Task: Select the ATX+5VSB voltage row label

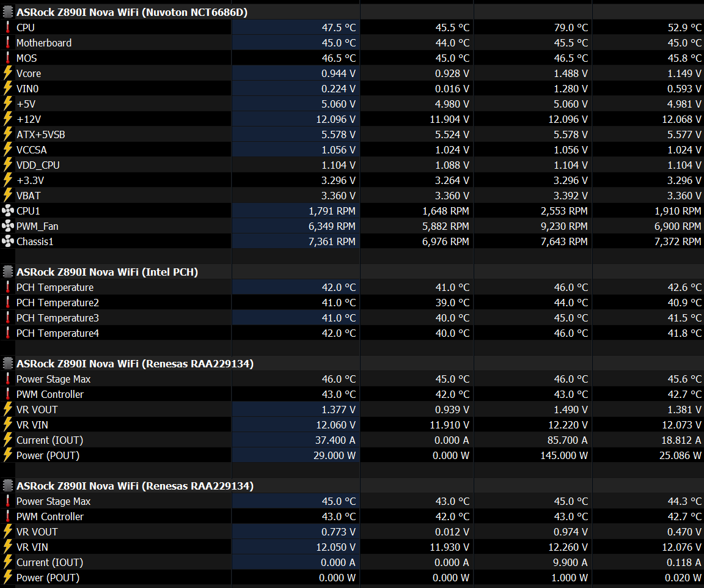Action: [41, 134]
